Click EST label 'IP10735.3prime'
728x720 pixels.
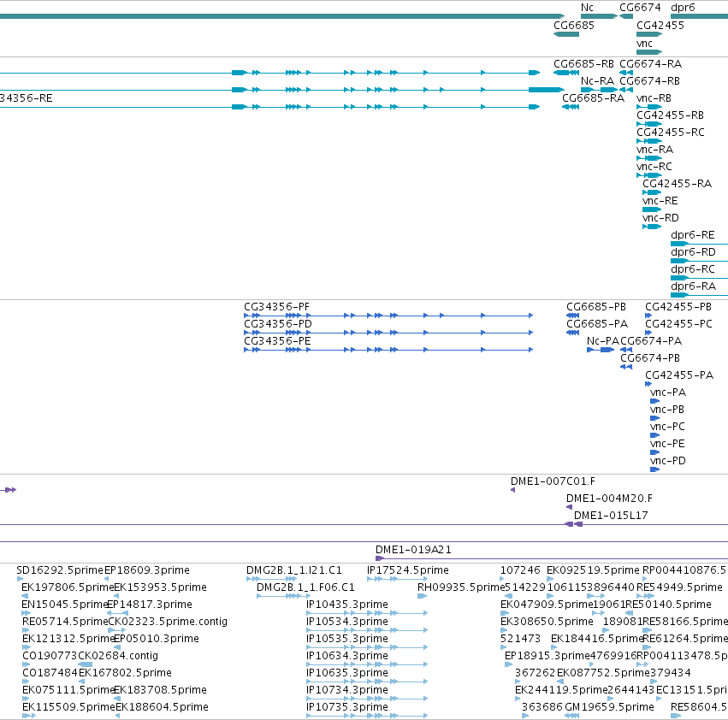pyautogui.click(x=347, y=707)
